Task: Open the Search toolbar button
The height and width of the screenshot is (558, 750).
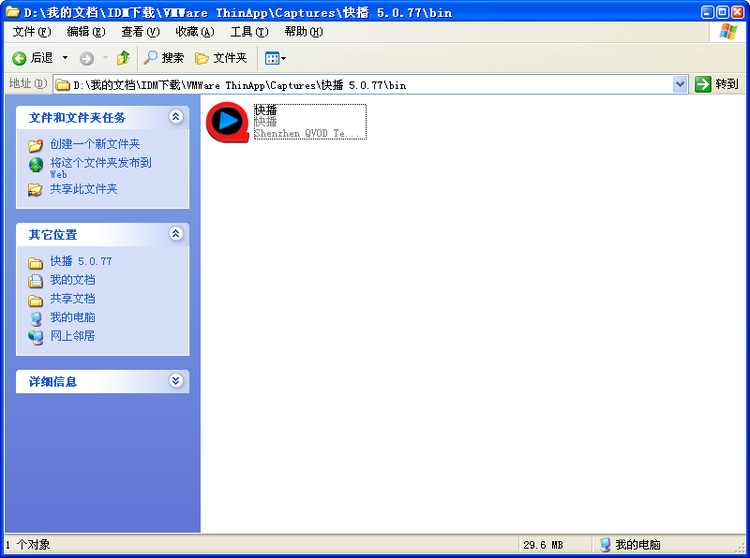Action: pyautogui.click(x=164, y=58)
